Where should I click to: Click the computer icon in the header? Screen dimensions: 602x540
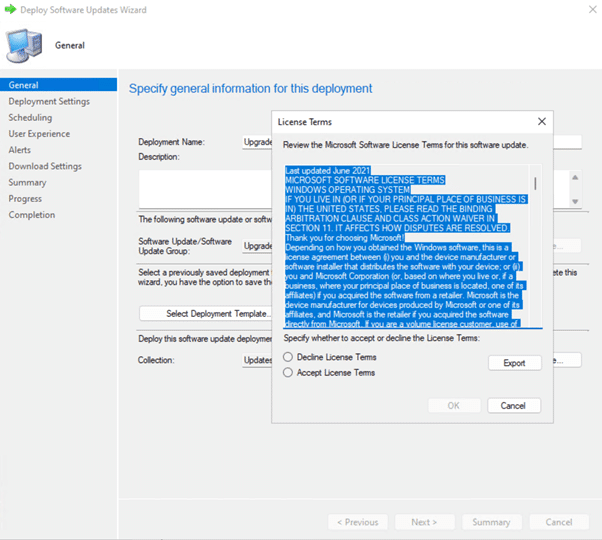pos(24,46)
